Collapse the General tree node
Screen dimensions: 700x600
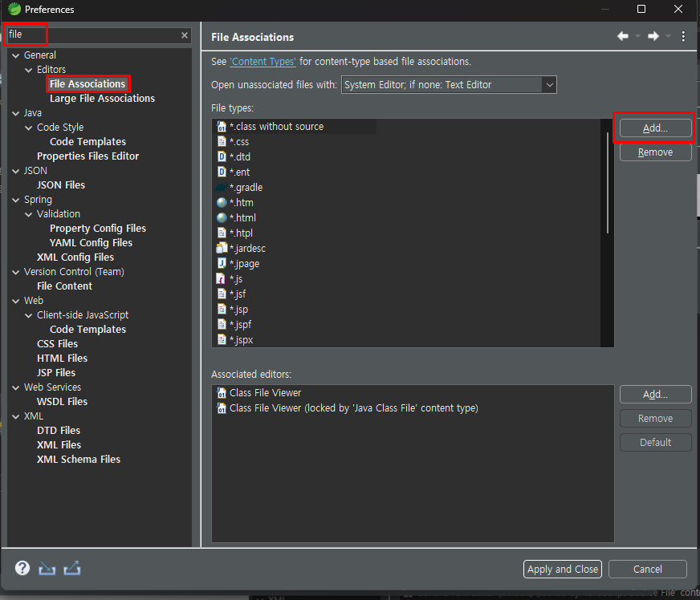(x=16, y=56)
